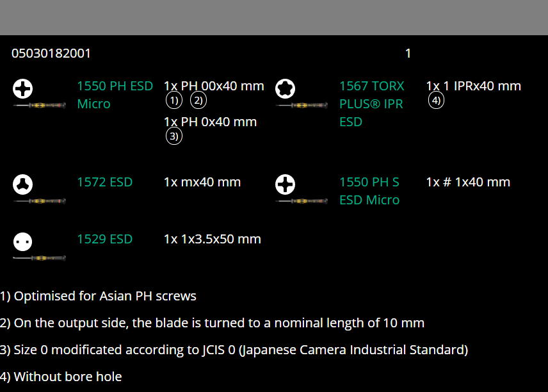Click the screwdriver image for 1529 ESD
Image resolution: width=548 pixels, height=392 pixels.
pos(39,258)
